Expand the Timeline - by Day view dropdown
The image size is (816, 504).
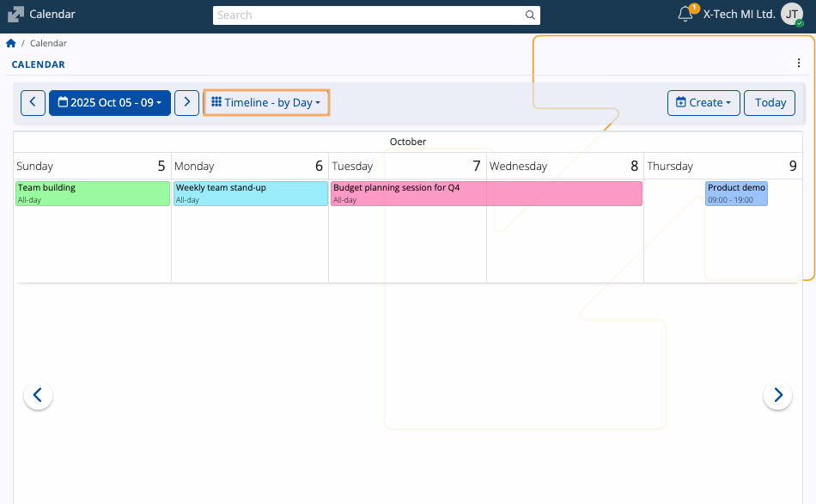click(x=266, y=103)
